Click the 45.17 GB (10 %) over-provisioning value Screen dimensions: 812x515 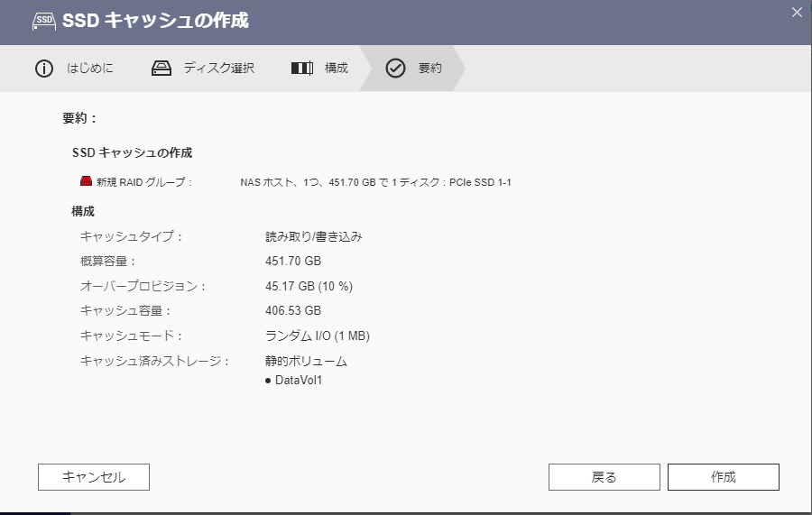[x=309, y=286]
